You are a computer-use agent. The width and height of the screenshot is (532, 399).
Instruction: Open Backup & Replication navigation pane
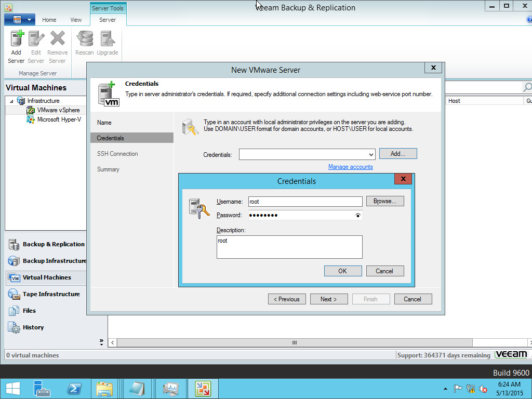[46, 244]
